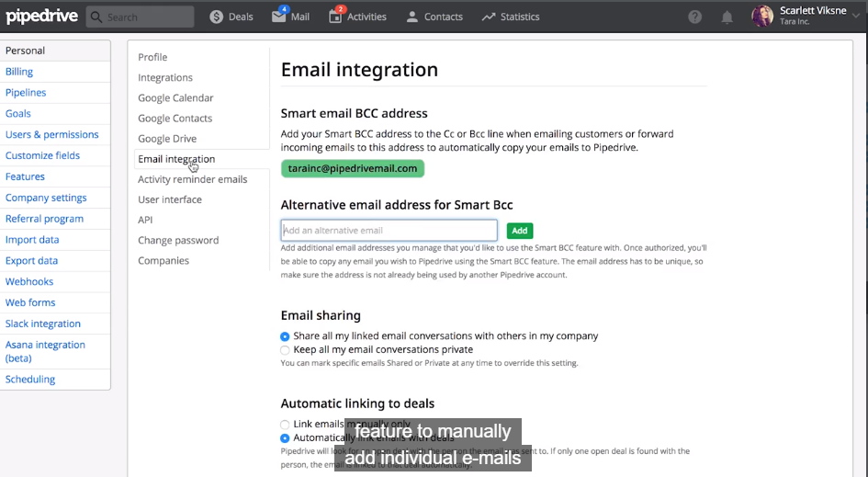Open notifications bell icon
Image resolution: width=868 pixels, height=477 pixels.
click(x=727, y=17)
